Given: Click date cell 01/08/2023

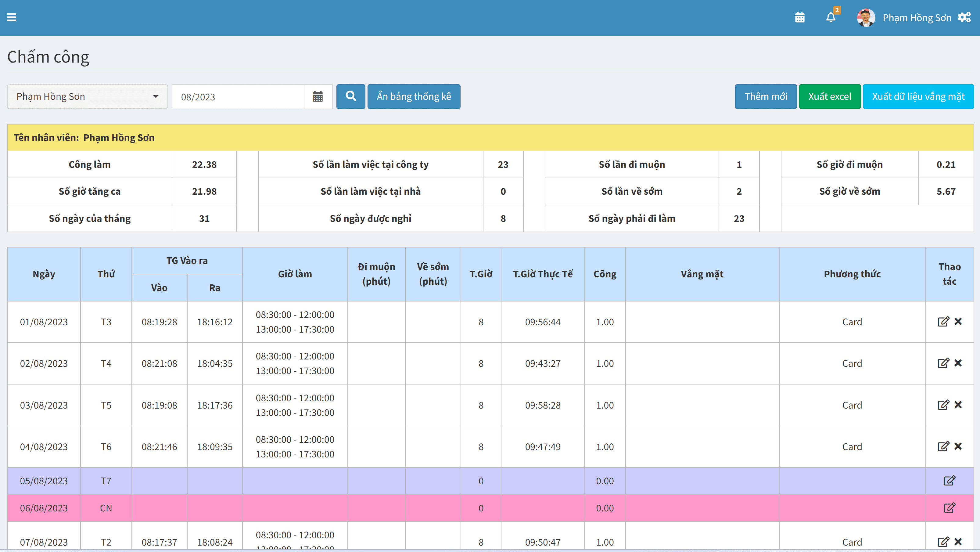Looking at the screenshot, I should click(x=44, y=322).
